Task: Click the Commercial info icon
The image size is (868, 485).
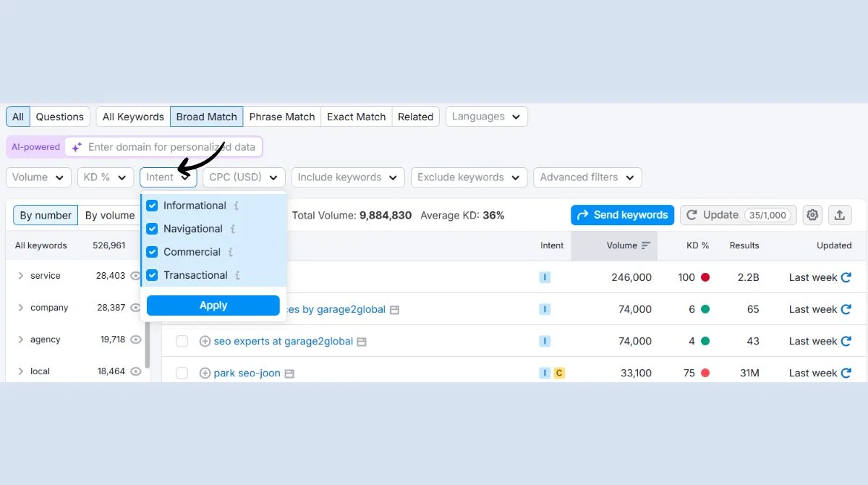Action: click(231, 252)
